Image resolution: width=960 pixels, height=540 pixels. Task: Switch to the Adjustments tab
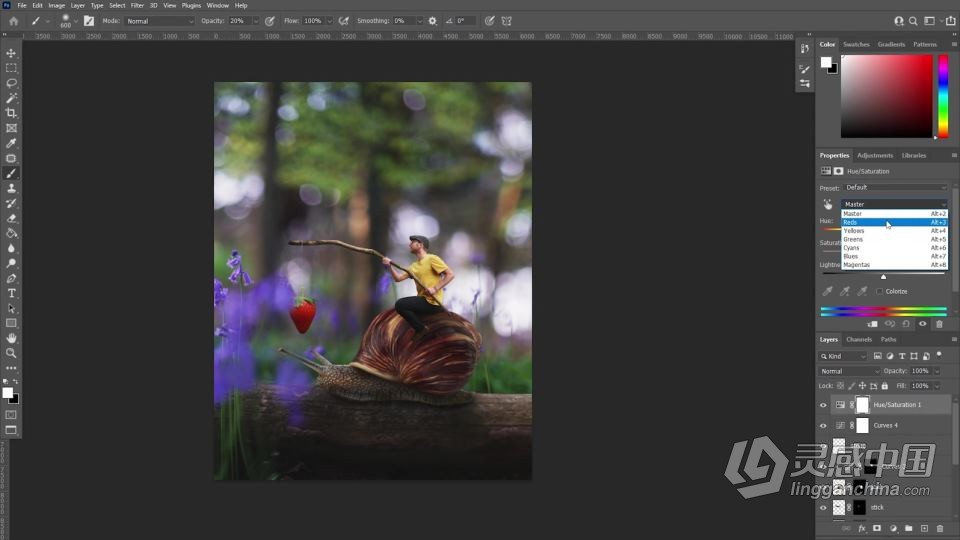click(875, 156)
